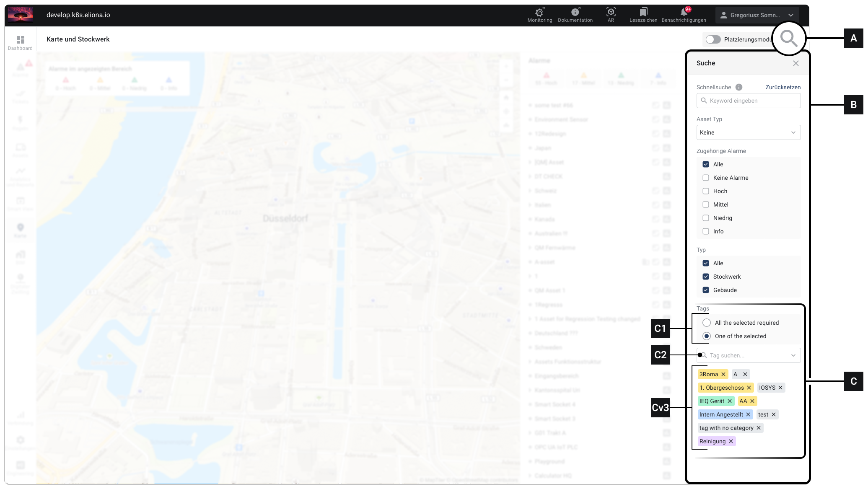Image resolution: width=868 pixels, height=489 pixels.
Task: Click the Schnellsuche info icon
Action: 739,87
